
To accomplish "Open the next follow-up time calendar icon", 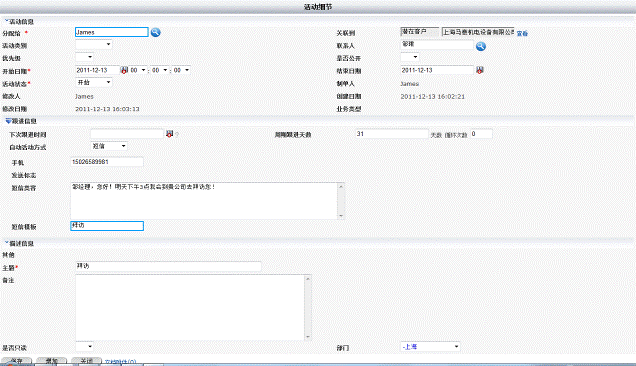I will tap(170, 133).
